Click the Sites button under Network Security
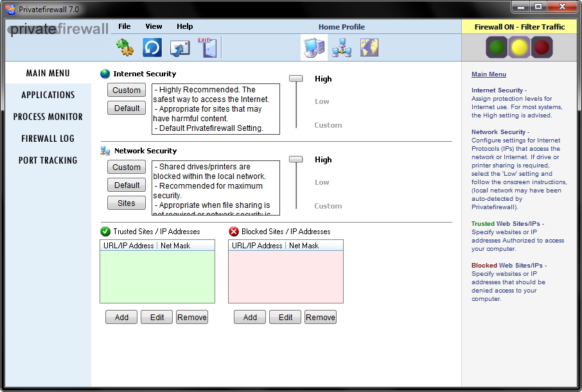 (x=127, y=203)
